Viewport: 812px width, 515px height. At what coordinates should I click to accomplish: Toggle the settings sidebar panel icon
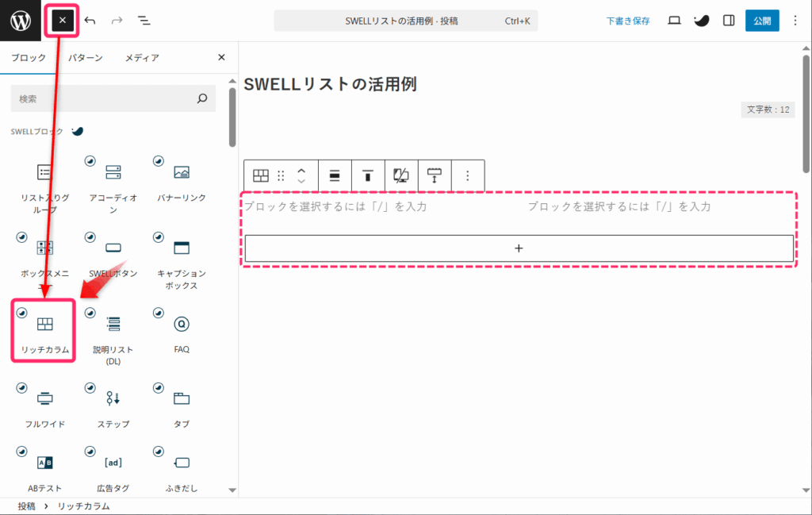point(729,21)
